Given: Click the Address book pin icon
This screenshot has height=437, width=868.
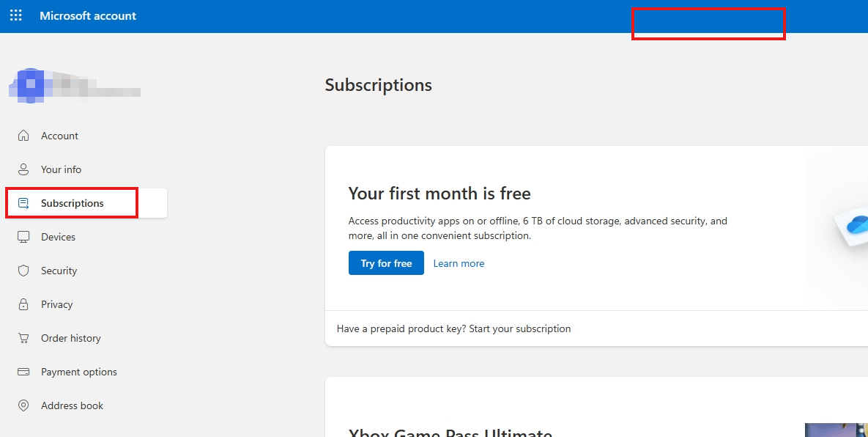Looking at the screenshot, I should click(x=23, y=406).
